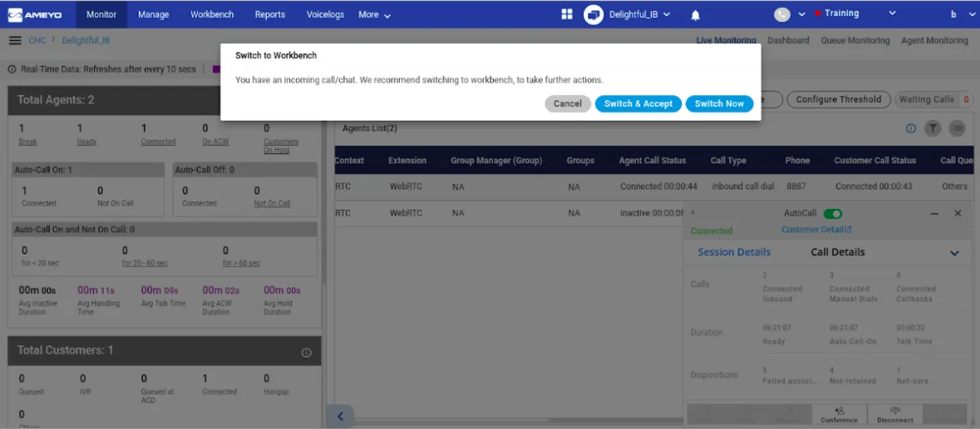This screenshot has height=429, width=980.
Task: Click the 'inbound call dial' cell
Action: 743,187
